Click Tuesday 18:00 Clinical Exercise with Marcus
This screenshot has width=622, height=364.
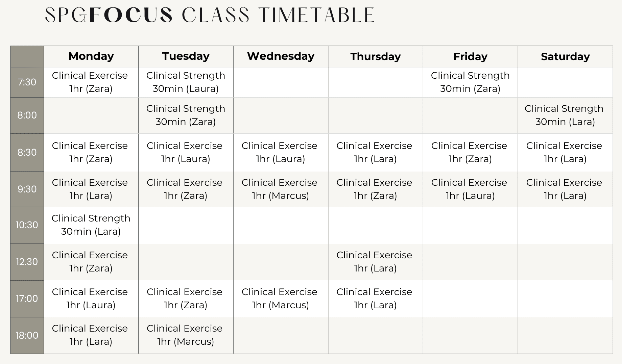point(185,335)
